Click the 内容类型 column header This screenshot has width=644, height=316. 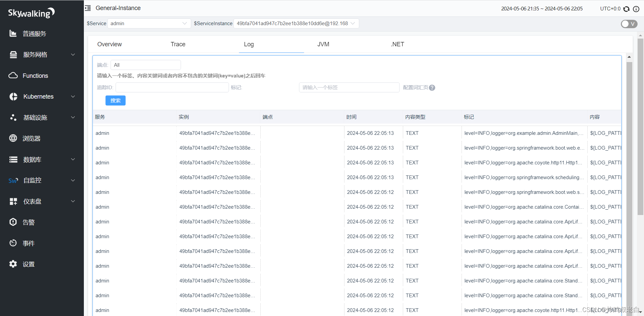(x=415, y=117)
